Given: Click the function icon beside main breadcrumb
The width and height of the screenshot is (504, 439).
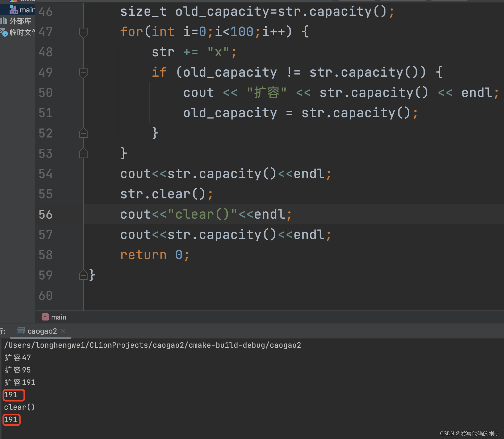Looking at the screenshot, I should (x=45, y=317).
